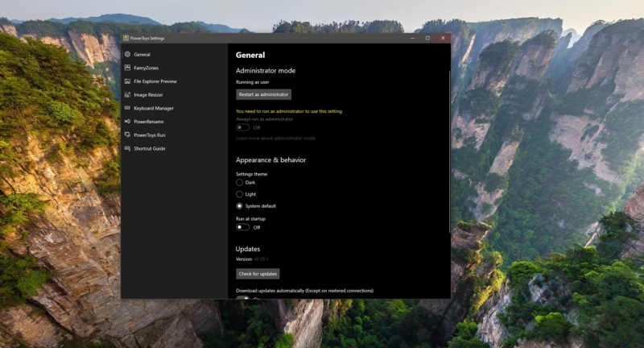Select the FancyZones icon in sidebar
The height and width of the screenshot is (348, 644).
tap(127, 68)
